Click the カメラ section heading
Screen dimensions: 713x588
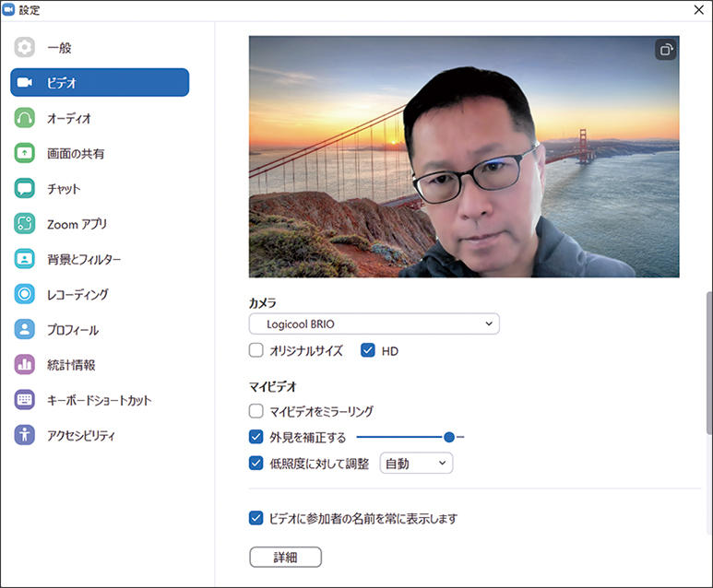263,302
